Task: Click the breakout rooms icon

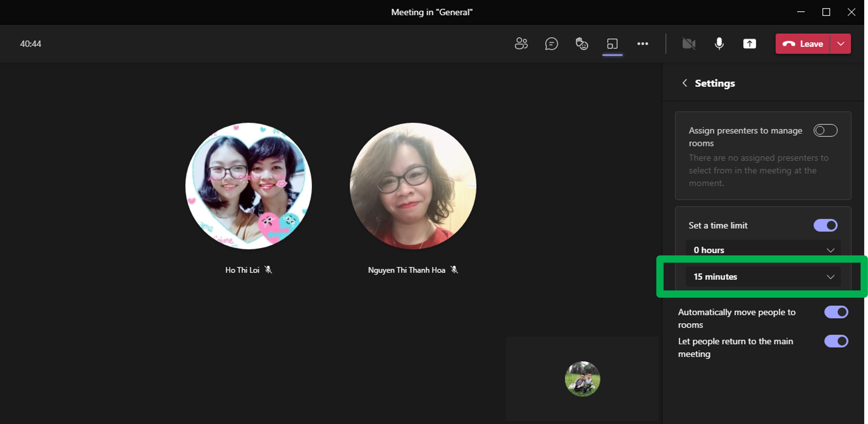Action: click(x=612, y=44)
